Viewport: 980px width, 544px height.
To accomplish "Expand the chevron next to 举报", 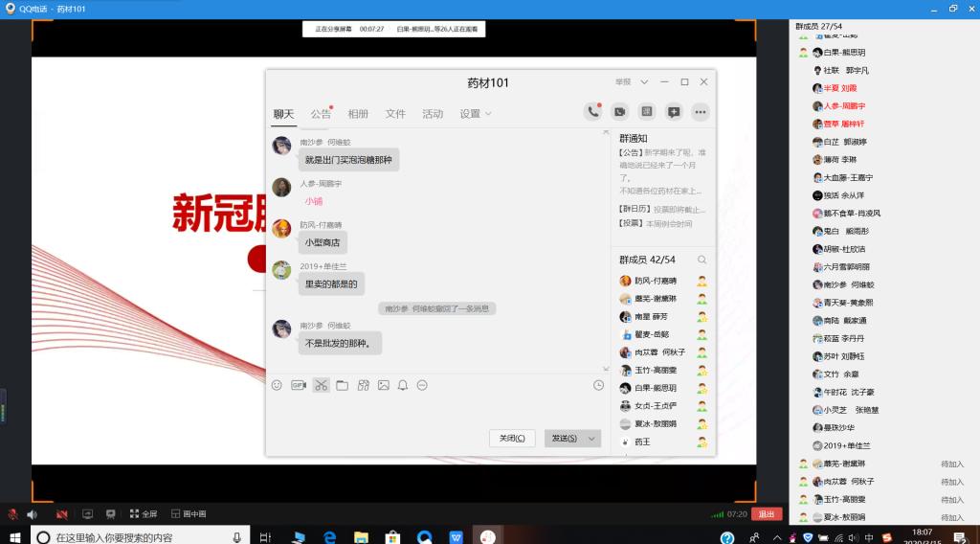I will 644,82.
